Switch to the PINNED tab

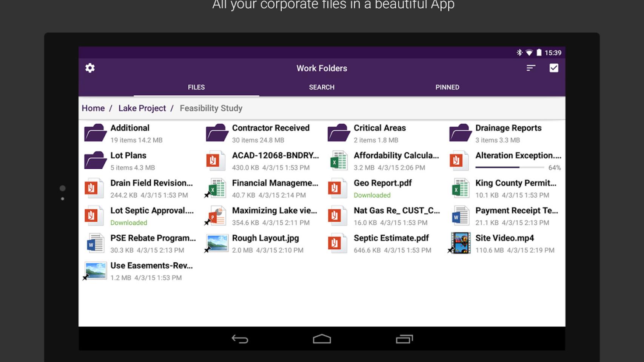(447, 87)
